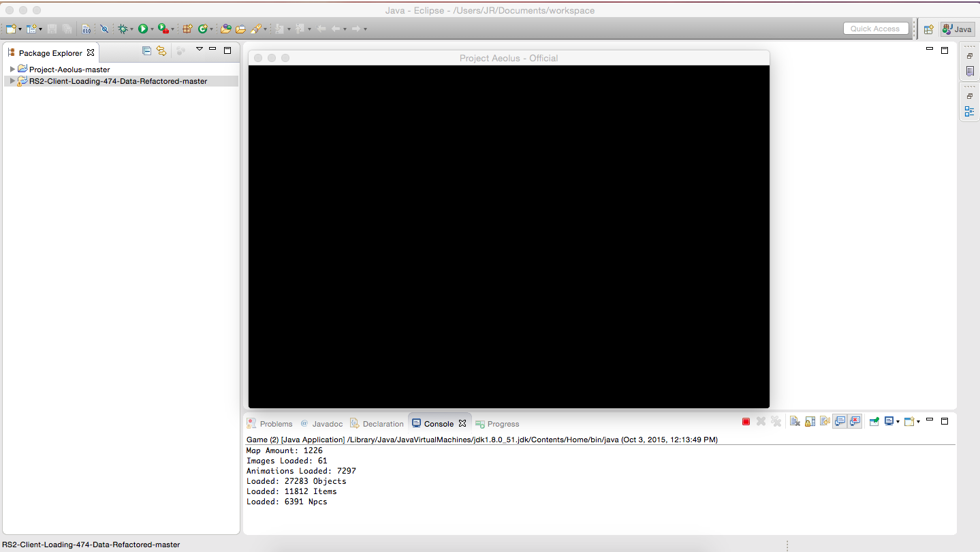Viewport: 980px width, 552px height.
Task: Switch to the Javadoc tab
Action: coord(321,423)
